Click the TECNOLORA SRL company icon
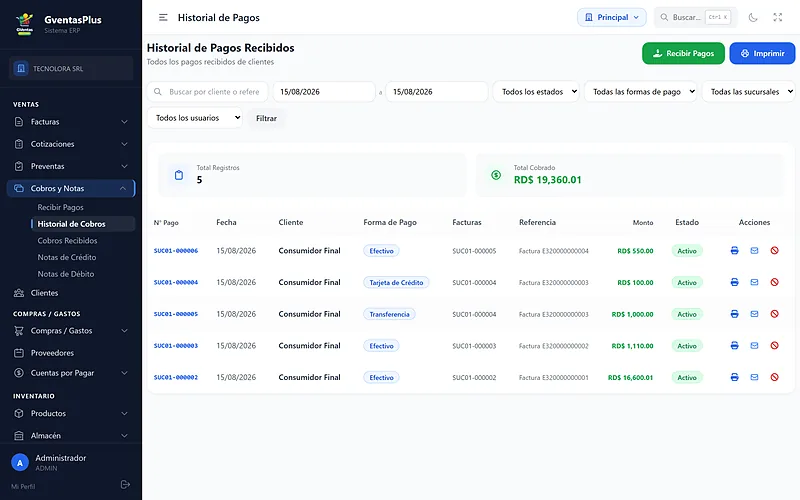The height and width of the screenshot is (500, 800). pyautogui.click(x=20, y=68)
